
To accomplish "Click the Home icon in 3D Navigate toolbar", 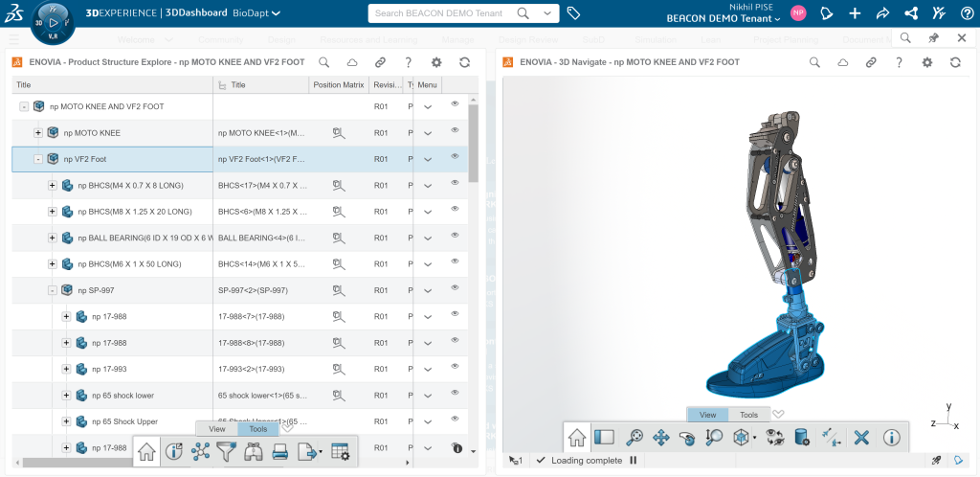I will pos(577,438).
